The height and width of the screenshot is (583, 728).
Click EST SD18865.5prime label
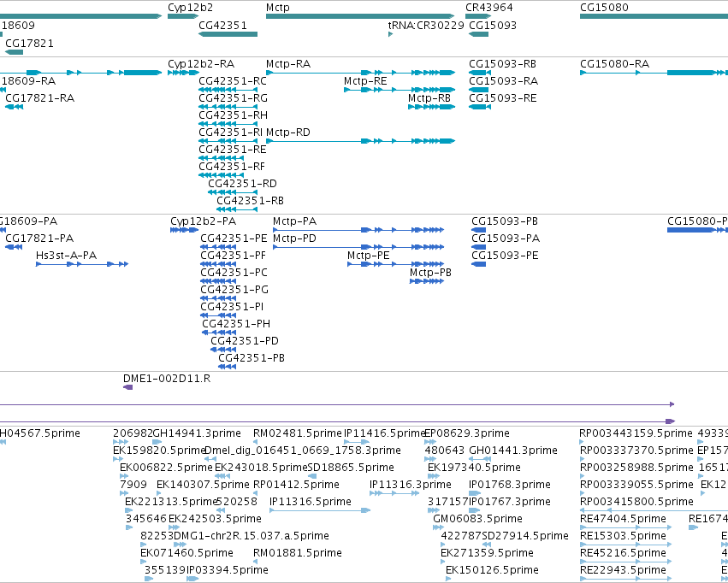click(351, 468)
